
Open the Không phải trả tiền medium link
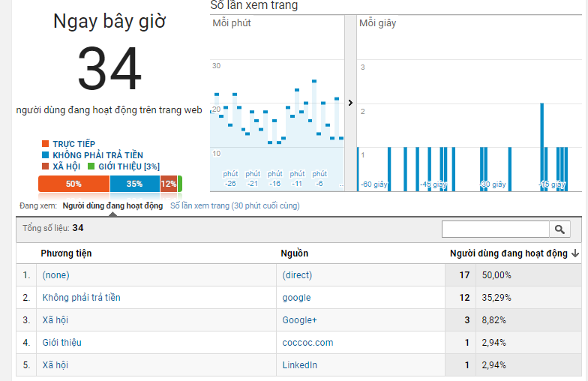pos(81,297)
